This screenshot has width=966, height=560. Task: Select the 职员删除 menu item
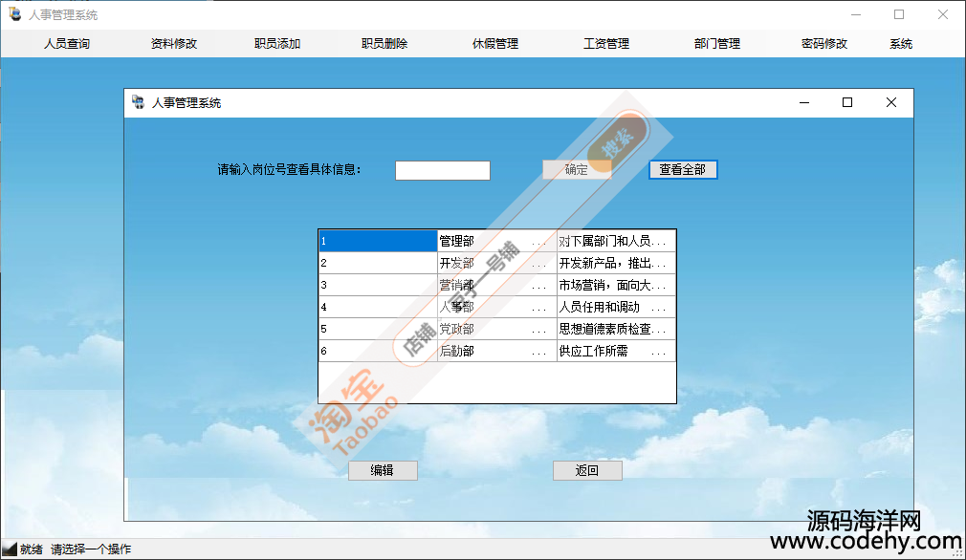pos(384,43)
